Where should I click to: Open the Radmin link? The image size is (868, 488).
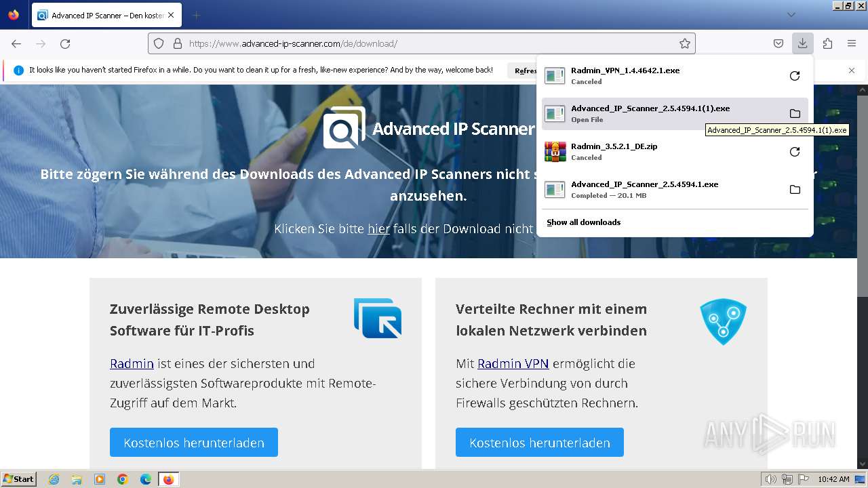tap(132, 364)
